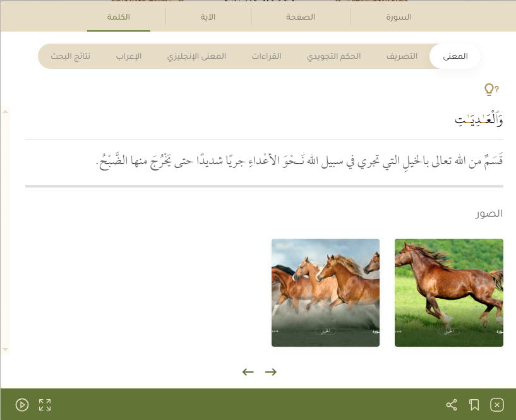Open single running horse image

448,292
